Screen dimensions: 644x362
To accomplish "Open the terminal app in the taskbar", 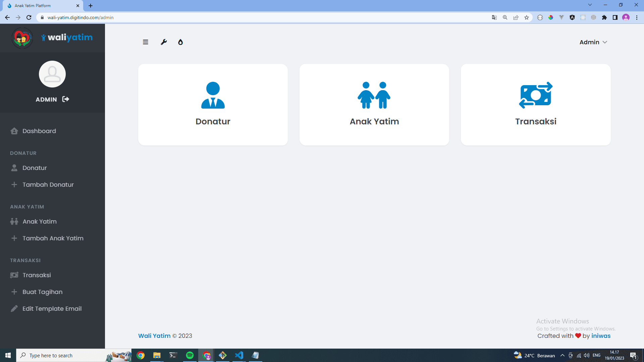I will pyautogui.click(x=173, y=355).
